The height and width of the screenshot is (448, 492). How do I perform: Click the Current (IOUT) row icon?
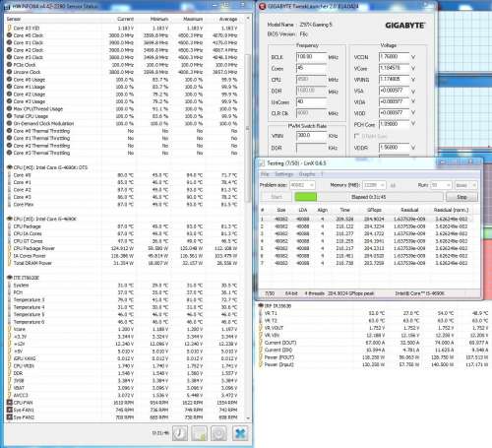[x=261, y=343]
